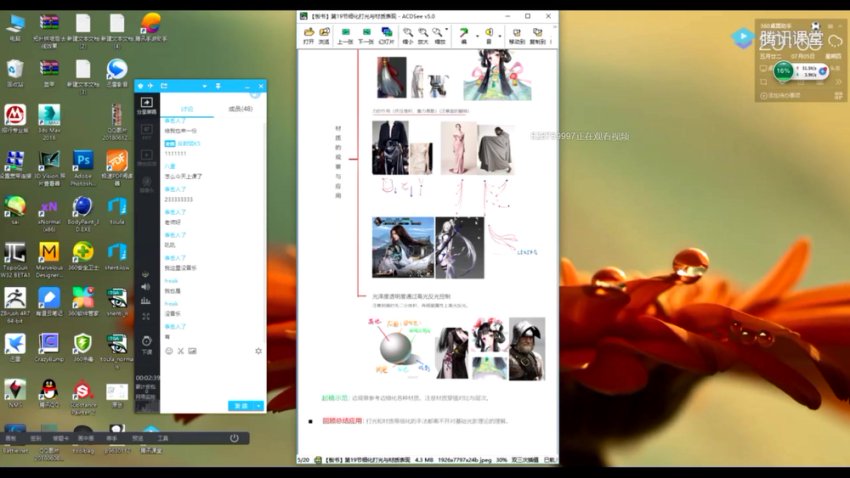Open the sai paint tool desktop shortcut
Screen dimensions: 850x478
15,210
